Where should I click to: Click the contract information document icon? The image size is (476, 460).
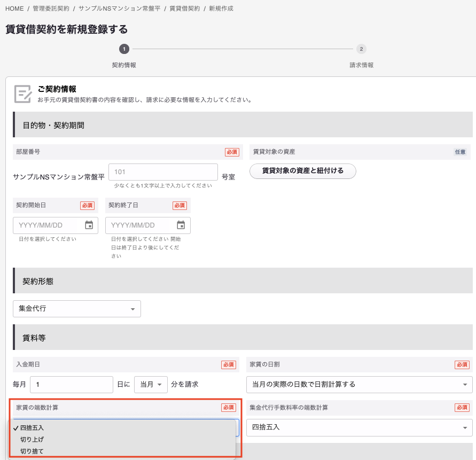click(x=22, y=94)
